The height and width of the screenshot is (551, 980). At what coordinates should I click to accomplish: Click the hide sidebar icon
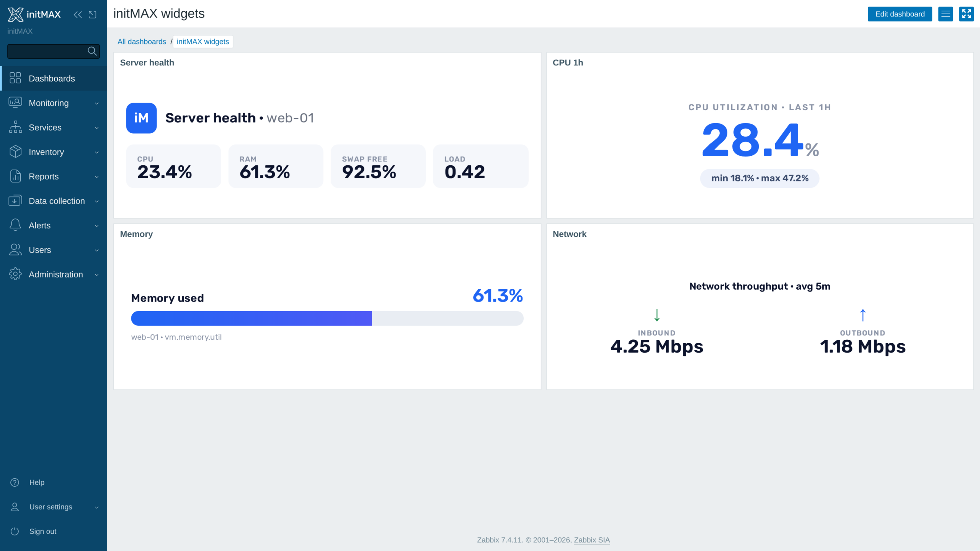pyautogui.click(x=93, y=15)
